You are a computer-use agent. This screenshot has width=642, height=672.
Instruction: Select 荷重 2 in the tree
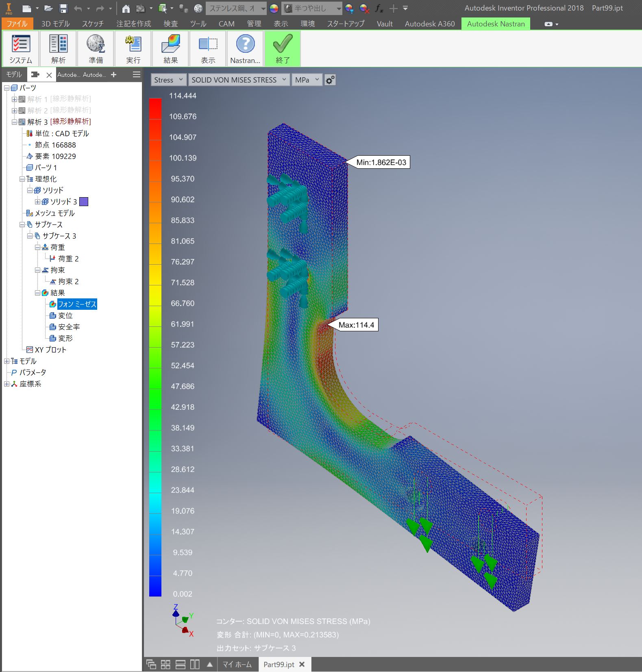click(68, 259)
